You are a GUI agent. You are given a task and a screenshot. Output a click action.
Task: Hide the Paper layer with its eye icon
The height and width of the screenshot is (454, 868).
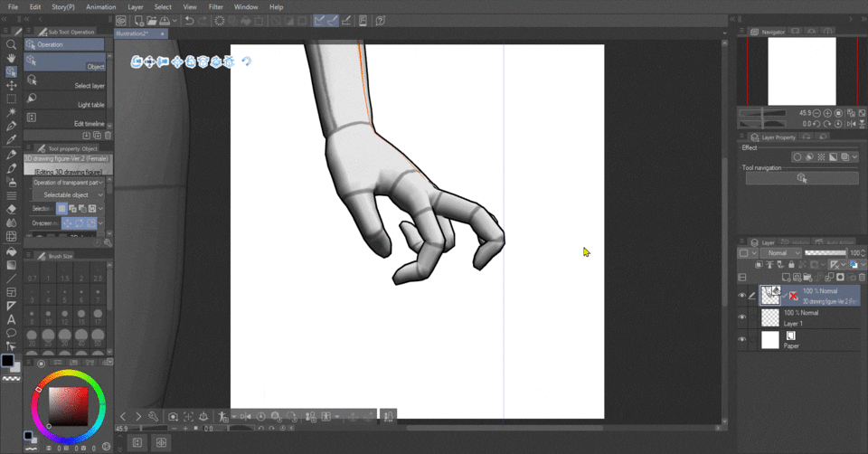742,340
